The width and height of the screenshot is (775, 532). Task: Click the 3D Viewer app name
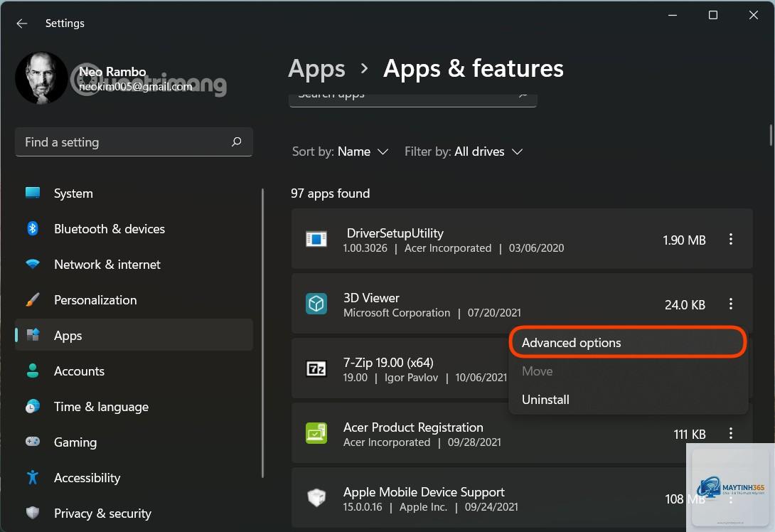click(371, 297)
